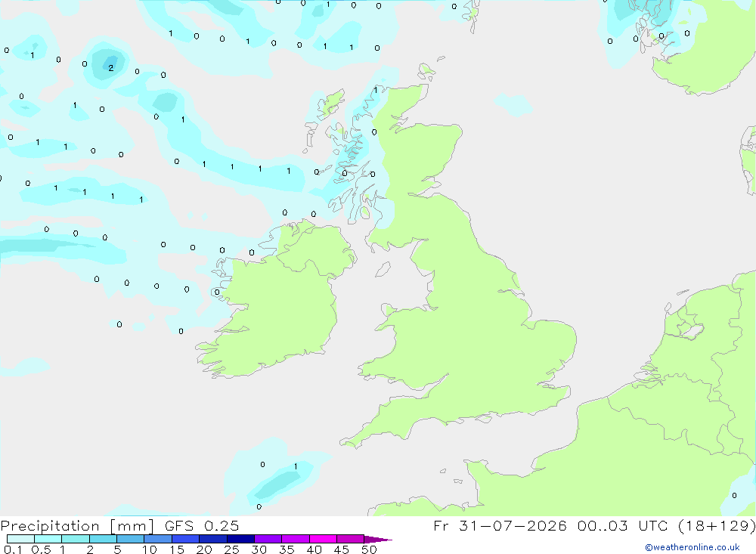Click the legend label "35"

pyautogui.click(x=287, y=549)
